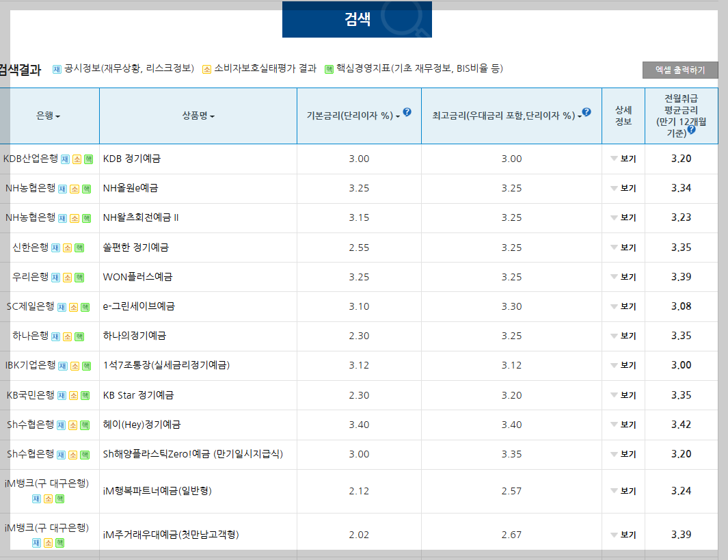Click product name KDB 정기예금
This screenshot has width=728, height=560.
coord(132,159)
